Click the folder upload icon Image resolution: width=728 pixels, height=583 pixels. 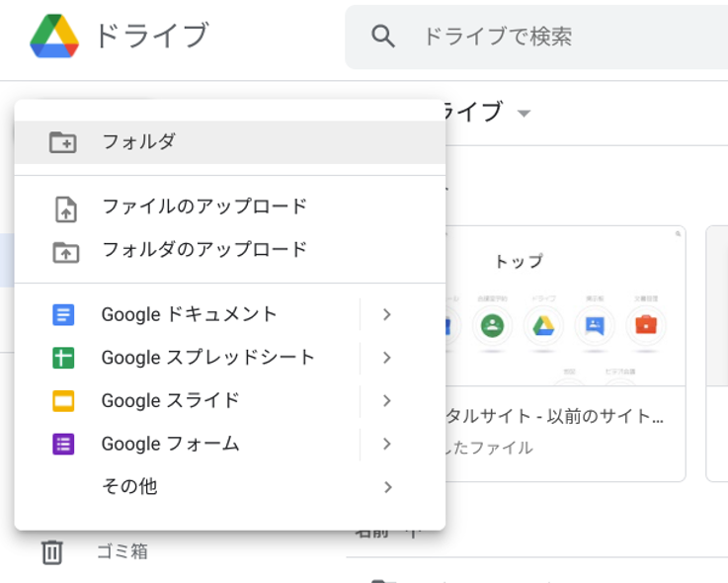pyautogui.click(x=65, y=252)
